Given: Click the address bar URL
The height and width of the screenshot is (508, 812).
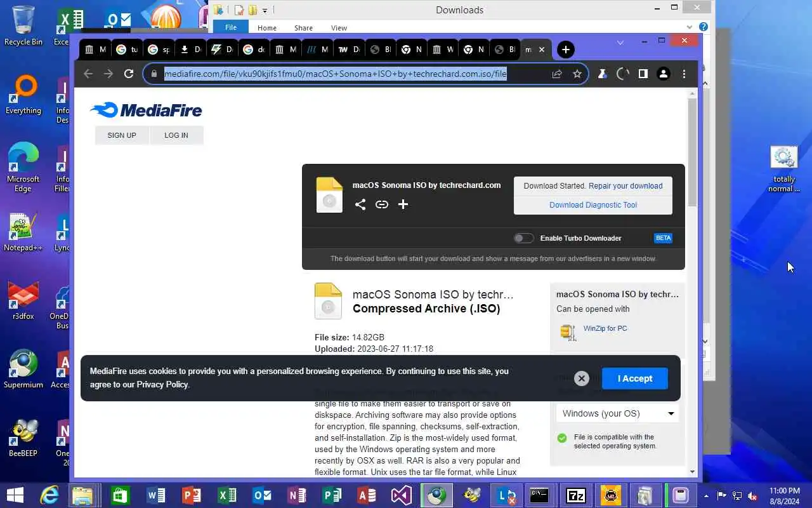Looking at the screenshot, I should tap(335, 74).
